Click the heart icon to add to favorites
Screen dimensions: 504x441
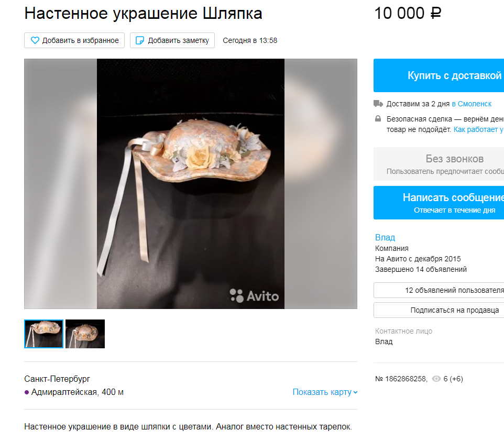(x=35, y=40)
